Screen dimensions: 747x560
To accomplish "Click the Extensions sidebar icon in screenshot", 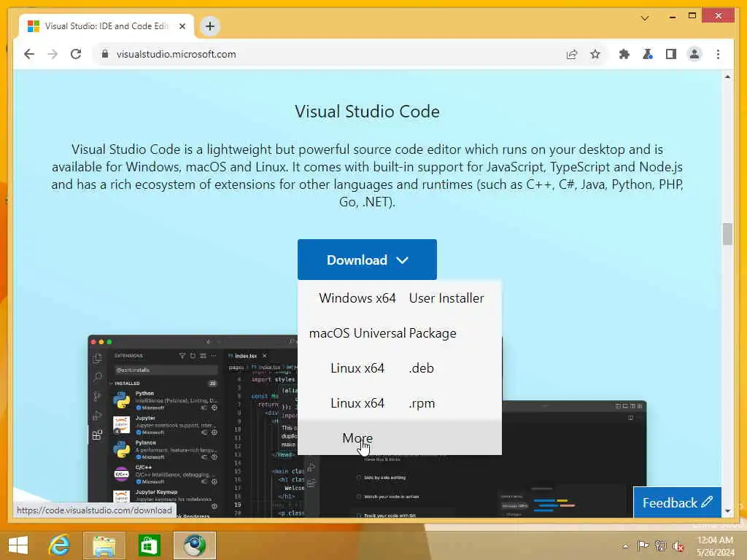I will (x=97, y=435).
